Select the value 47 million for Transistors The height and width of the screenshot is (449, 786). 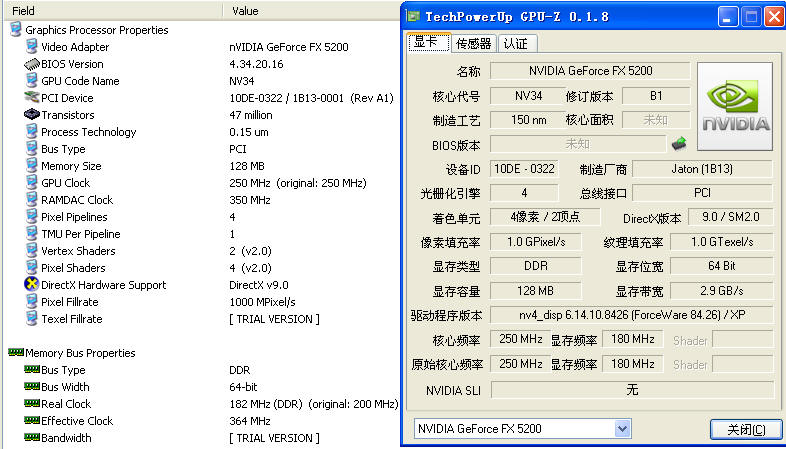click(x=251, y=115)
